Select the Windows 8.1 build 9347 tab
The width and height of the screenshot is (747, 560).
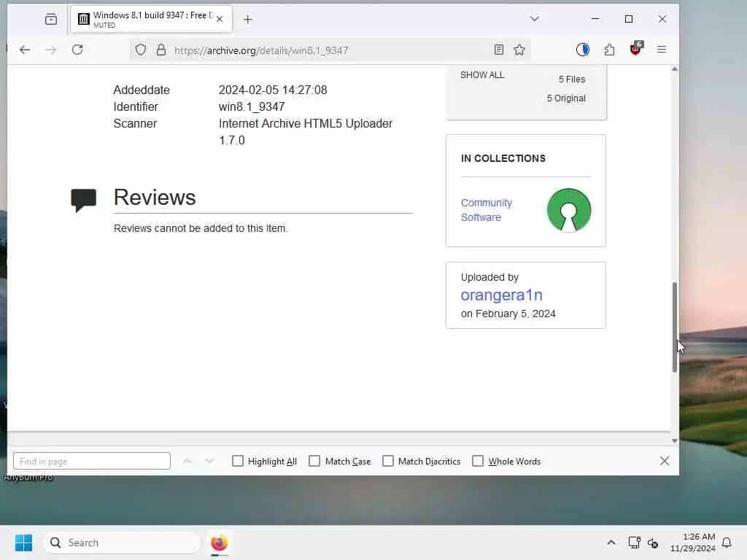(152, 19)
